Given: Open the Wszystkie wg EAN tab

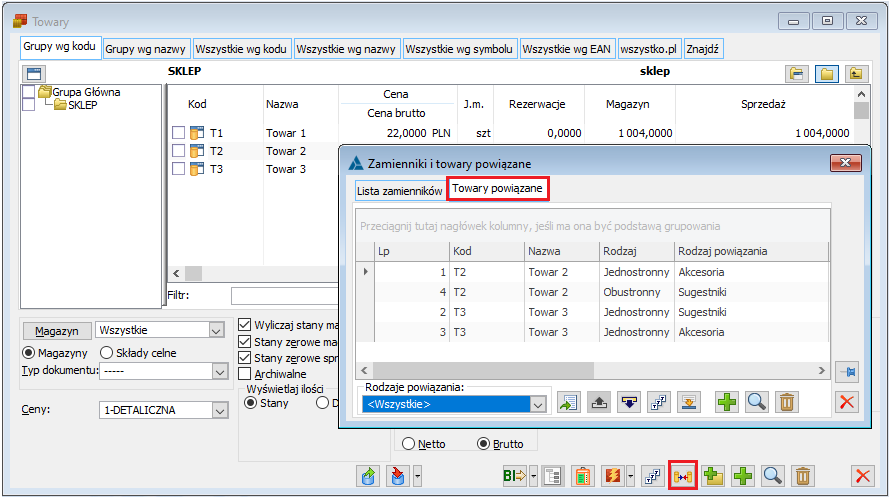Looking at the screenshot, I should click(566, 48).
